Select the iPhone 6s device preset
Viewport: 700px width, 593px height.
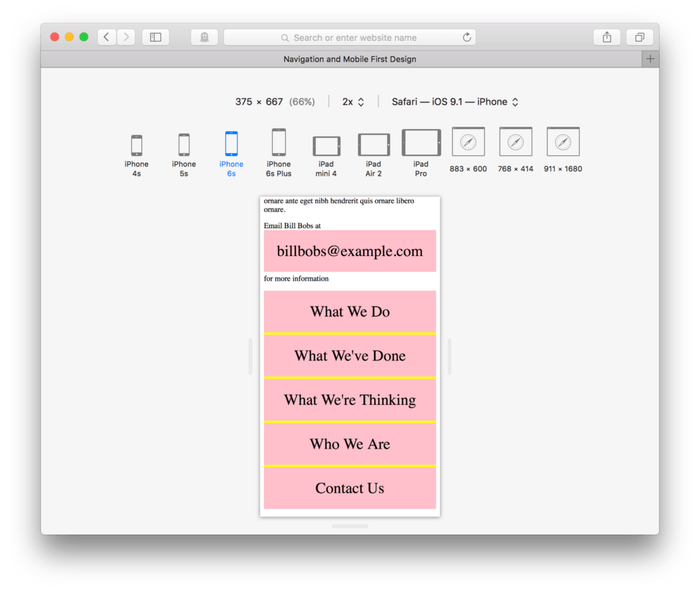[x=231, y=155]
